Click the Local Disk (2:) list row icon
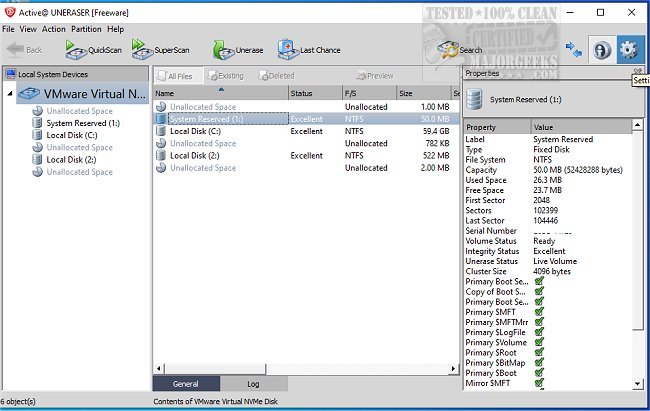650x411 pixels. coord(161,156)
